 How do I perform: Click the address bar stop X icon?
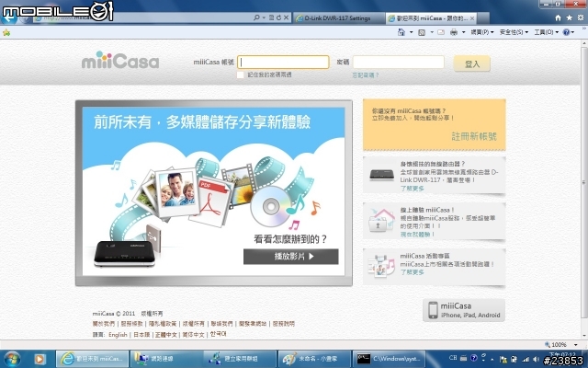click(286, 17)
